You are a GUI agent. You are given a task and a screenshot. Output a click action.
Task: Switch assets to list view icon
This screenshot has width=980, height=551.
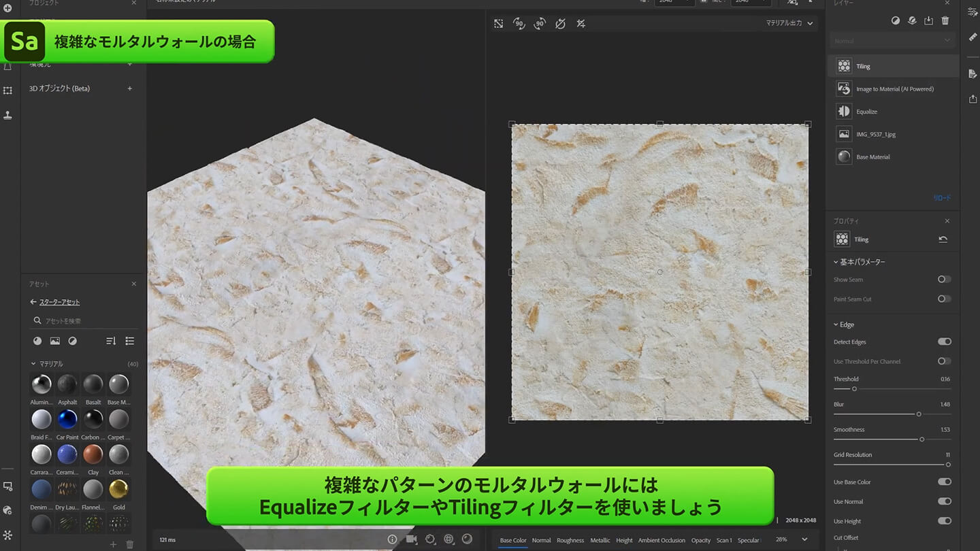(130, 341)
